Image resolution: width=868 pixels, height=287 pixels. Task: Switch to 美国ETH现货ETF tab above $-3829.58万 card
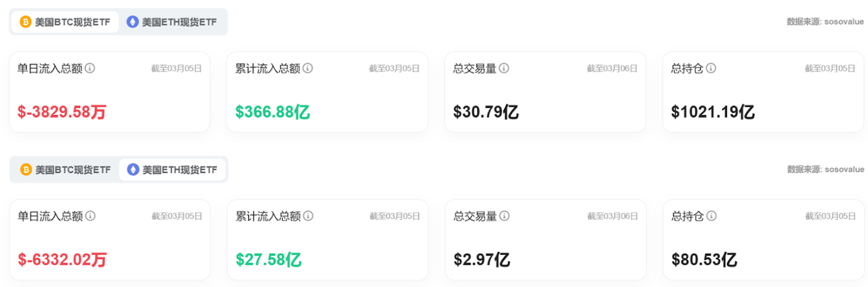[x=172, y=22]
